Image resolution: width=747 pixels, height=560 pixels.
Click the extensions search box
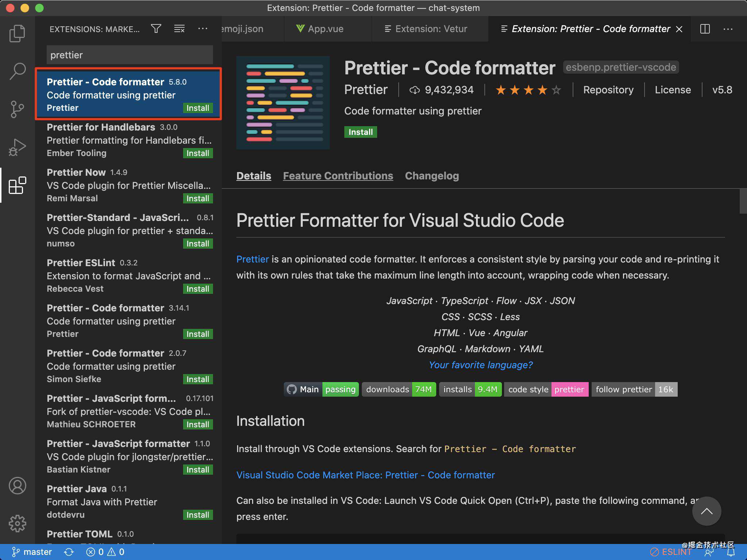(x=129, y=55)
